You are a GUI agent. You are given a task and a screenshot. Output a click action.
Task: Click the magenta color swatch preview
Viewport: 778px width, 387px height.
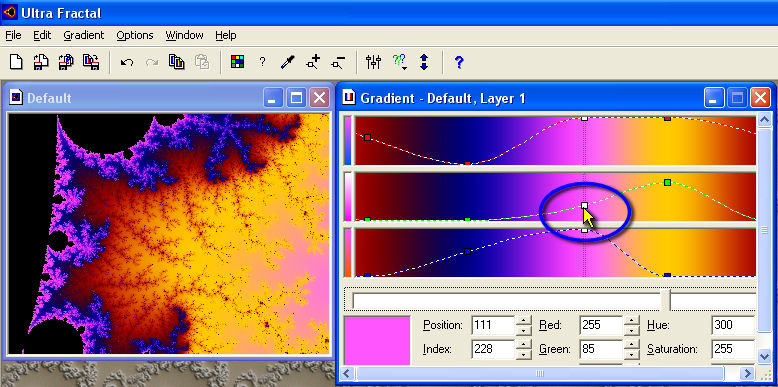pos(378,340)
